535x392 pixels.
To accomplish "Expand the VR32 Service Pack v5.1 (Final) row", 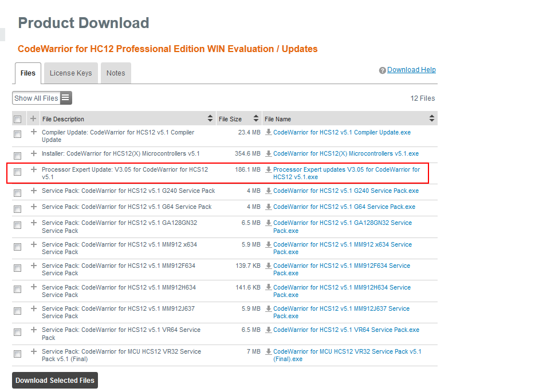I will [33, 351].
